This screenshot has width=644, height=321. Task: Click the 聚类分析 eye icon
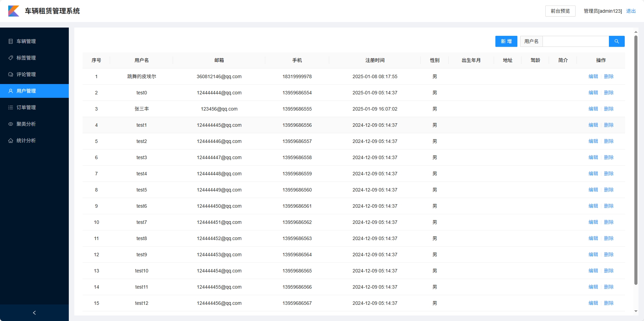point(11,124)
